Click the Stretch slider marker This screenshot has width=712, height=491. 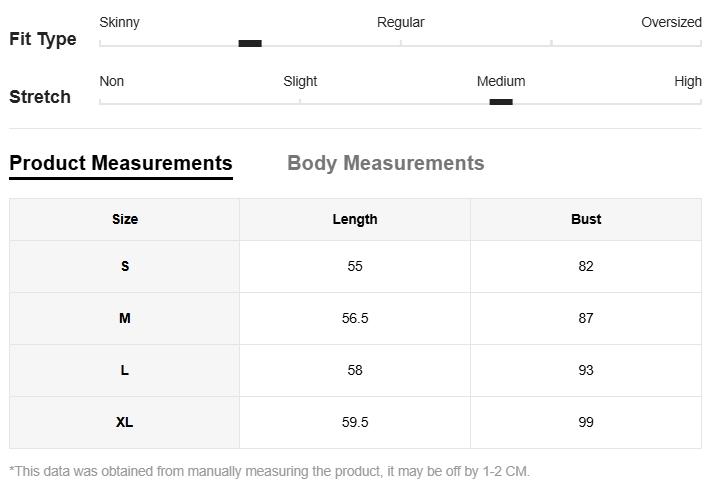click(x=501, y=102)
